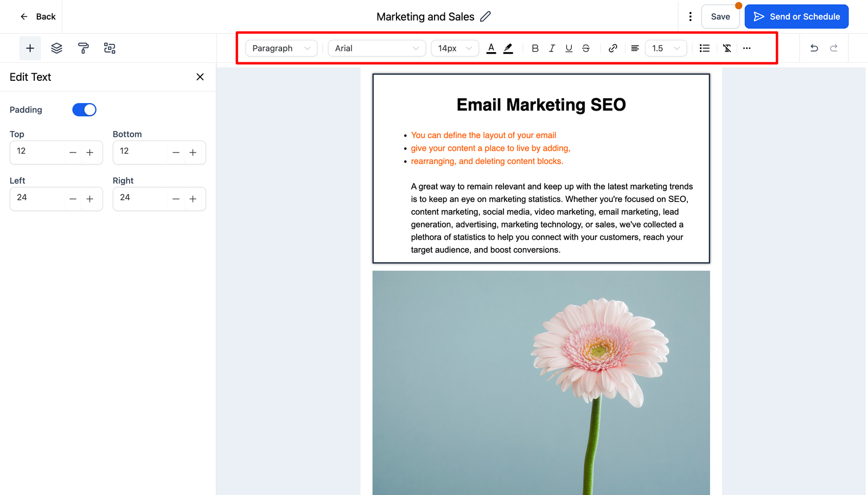Toggle underline text formatting

(x=569, y=48)
